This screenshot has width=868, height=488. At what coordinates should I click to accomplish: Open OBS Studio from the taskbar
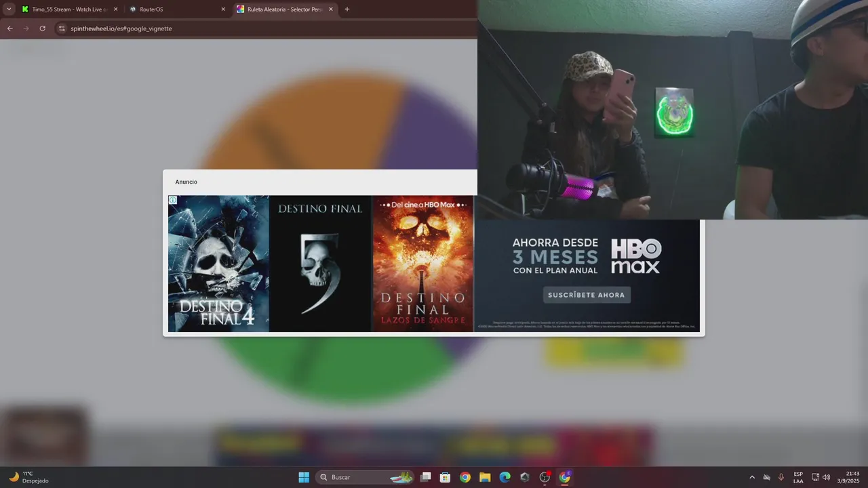pos(545,477)
